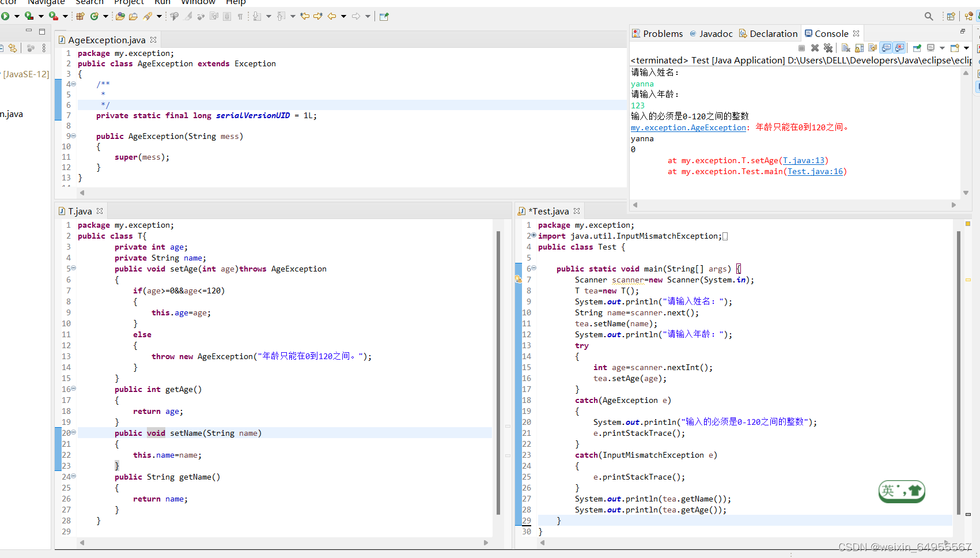The image size is (980, 558).
Task: Toggle Show Console on Standard Out
Action: [x=886, y=48]
